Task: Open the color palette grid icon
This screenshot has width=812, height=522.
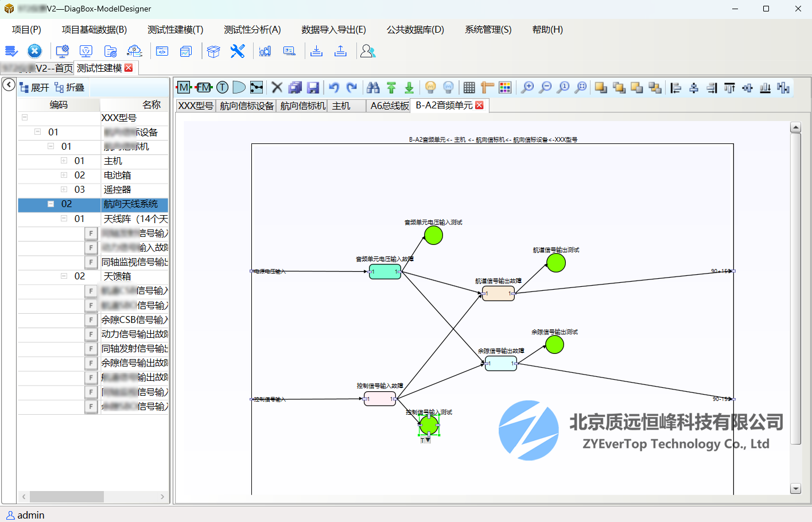Action: [x=505, y=87]
